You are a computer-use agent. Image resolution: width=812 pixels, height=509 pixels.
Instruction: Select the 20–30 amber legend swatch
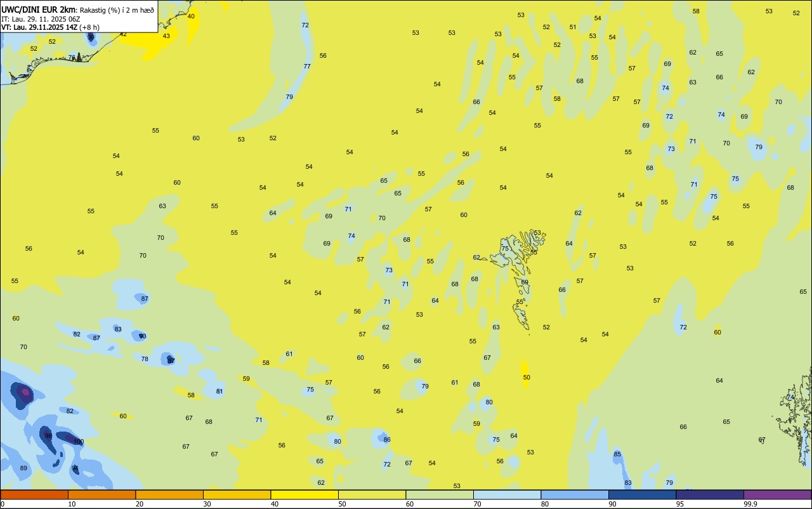tap(169, 494)
